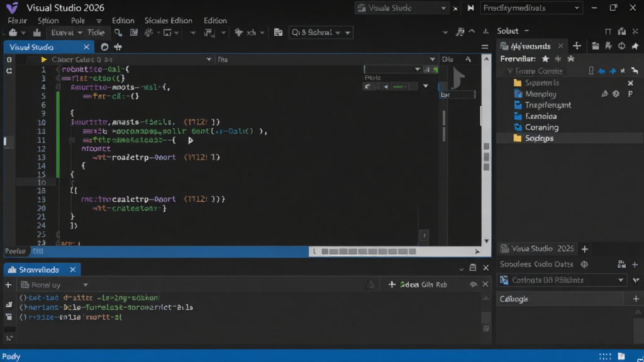Image resolution: width=644 pixels, height=362 pixels.
Task: Click the trash icon in bottom panel sidebar
Action: (9, 317)
